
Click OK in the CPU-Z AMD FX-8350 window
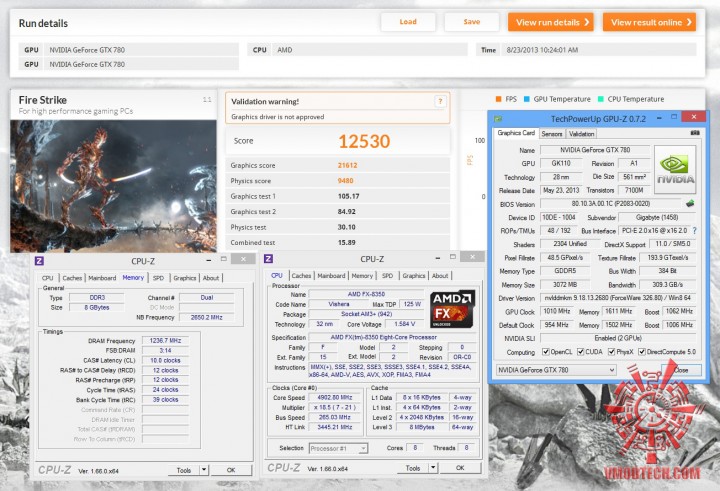click(x=460, y=468)
